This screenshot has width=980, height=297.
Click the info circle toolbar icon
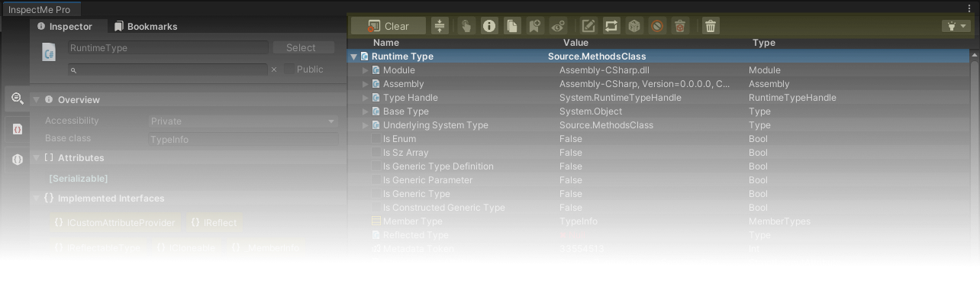(x=489, y=26)
